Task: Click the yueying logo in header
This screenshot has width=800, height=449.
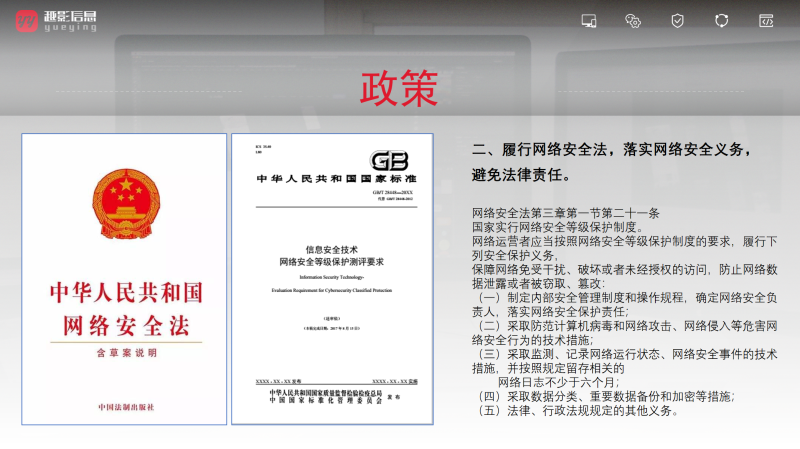Action: [56, 21]
